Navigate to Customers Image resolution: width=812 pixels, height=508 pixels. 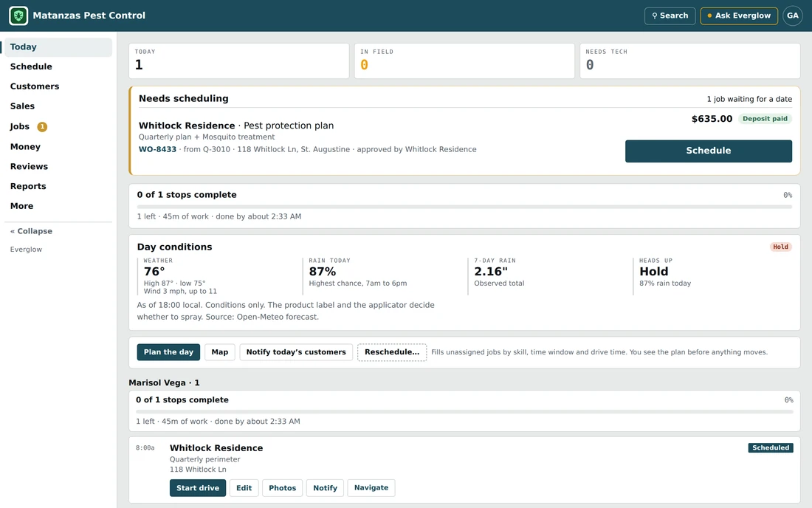[x=58, y=86]
